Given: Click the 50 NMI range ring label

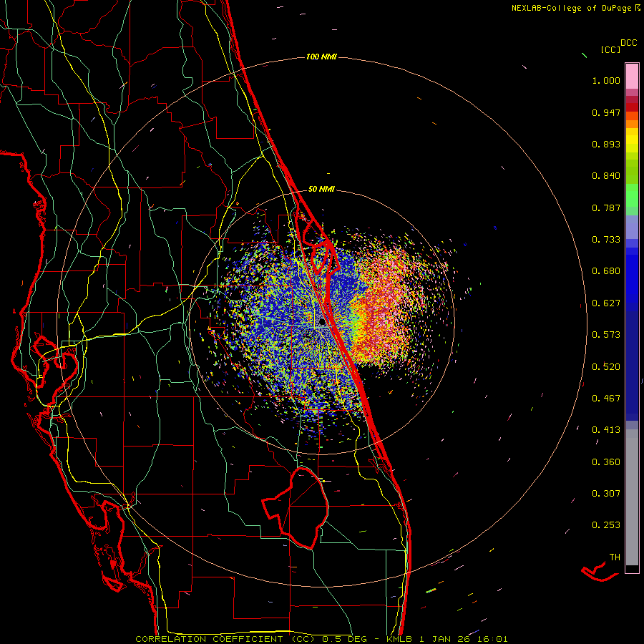Looking at the screenshot, I should pyautogui.click(x=321, y=189).
